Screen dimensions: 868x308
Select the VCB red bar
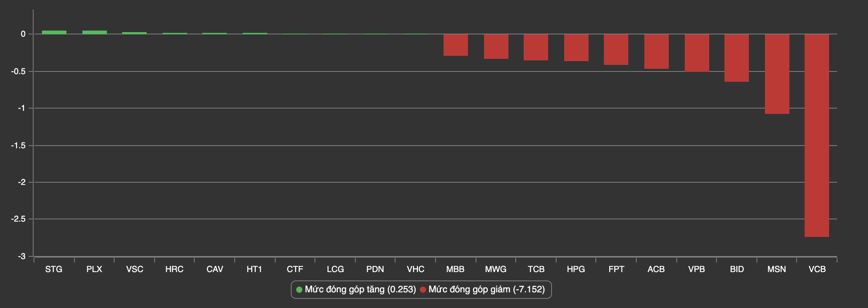click(x=816, y=135)
